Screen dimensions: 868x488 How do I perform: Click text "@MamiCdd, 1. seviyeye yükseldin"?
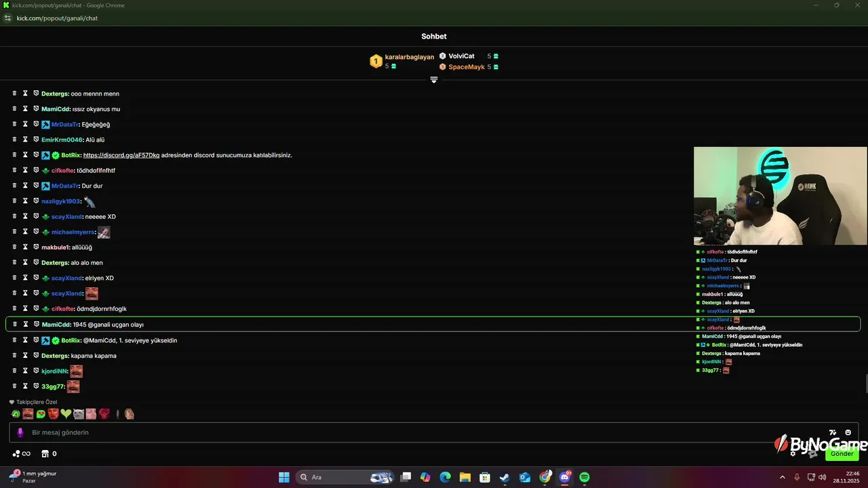coord(130,340)
